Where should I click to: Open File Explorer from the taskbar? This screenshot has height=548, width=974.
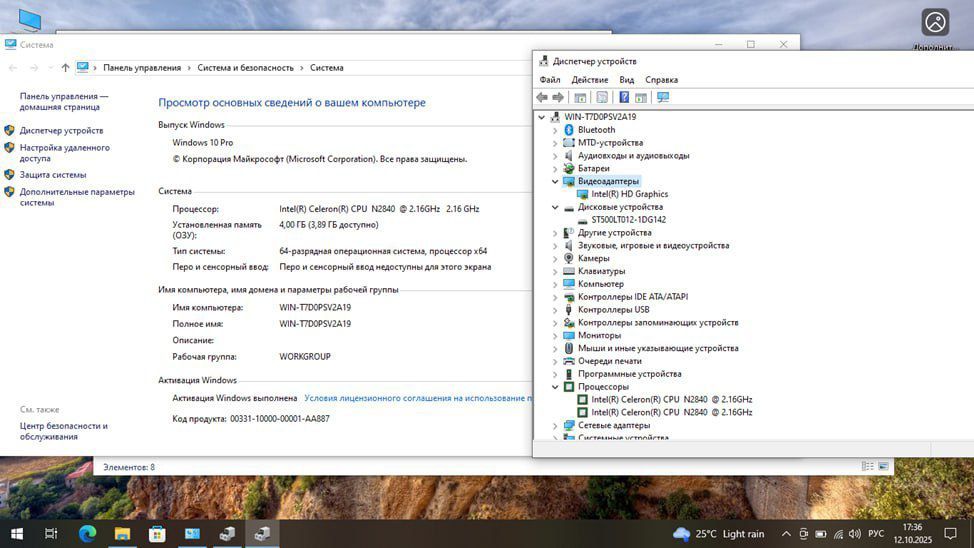[x=122, y=534]
